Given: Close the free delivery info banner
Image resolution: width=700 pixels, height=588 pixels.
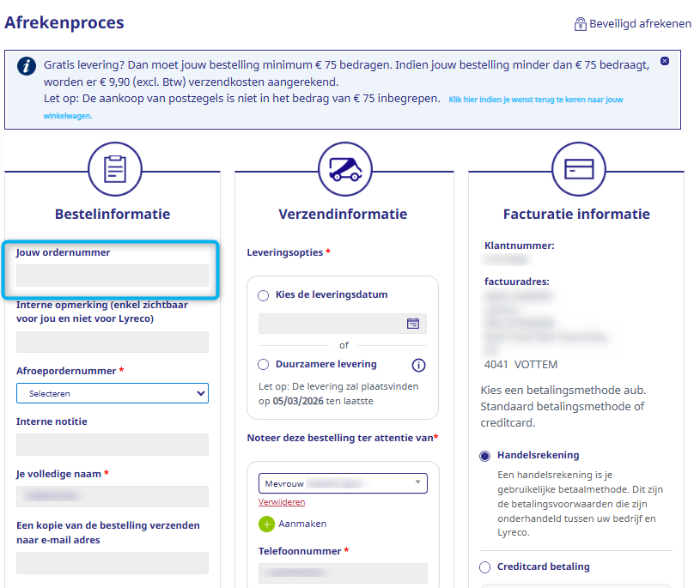Looking at the screenshot, I should tap(665, 61).
